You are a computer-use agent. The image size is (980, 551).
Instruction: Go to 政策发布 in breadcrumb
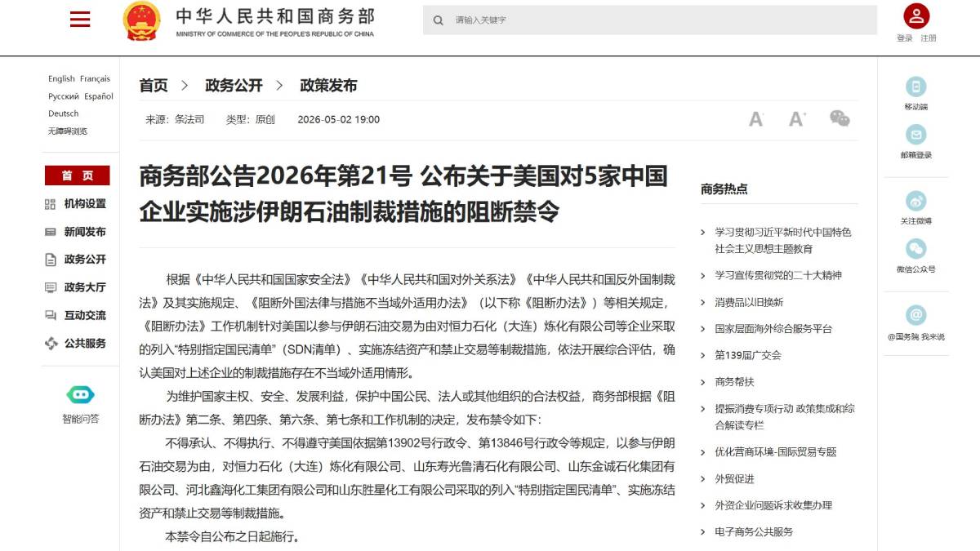[x=328, y=86]
